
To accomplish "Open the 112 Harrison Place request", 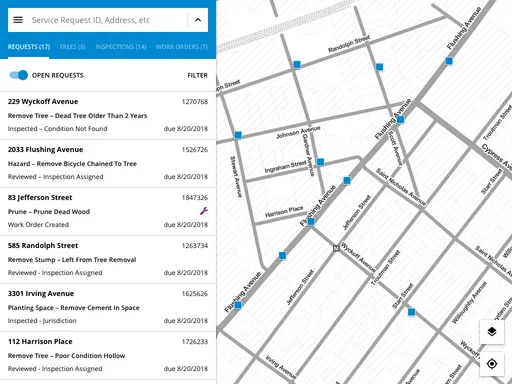I will 108,355.
